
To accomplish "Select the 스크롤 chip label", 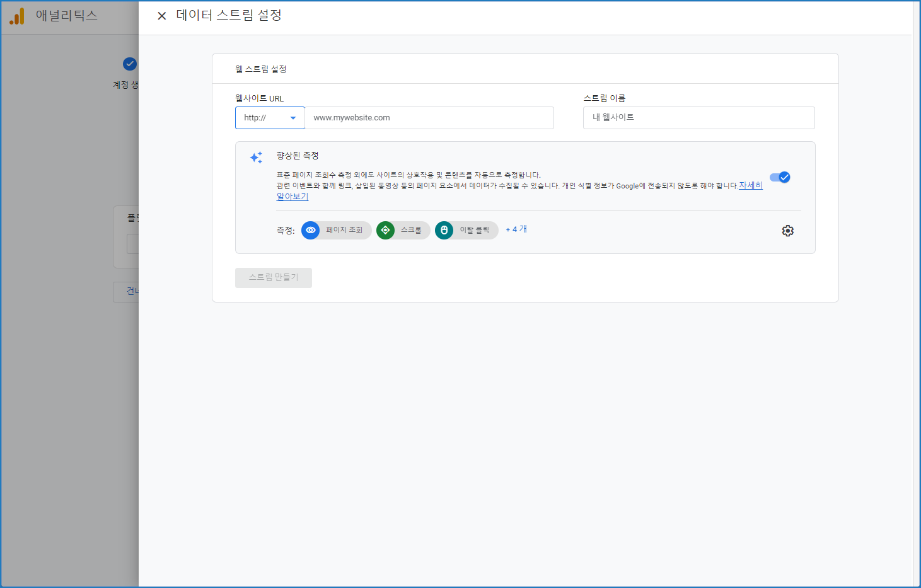I will pyautogui.click(x=411, y=230).
